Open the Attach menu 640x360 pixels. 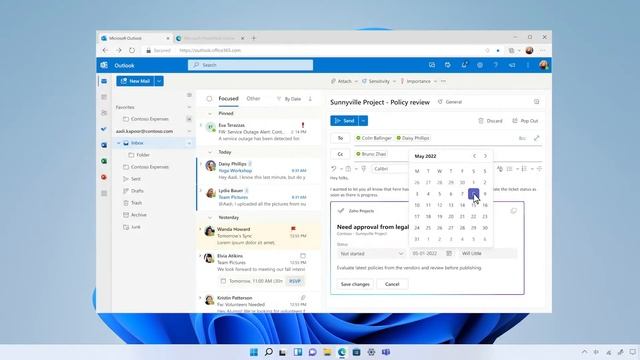344,81
